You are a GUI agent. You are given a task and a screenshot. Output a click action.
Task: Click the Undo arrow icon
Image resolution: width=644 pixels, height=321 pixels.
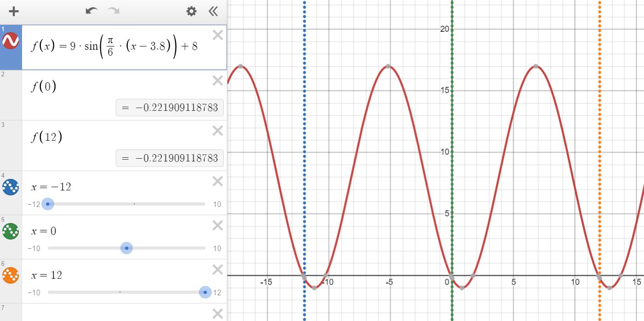point(91,11)
